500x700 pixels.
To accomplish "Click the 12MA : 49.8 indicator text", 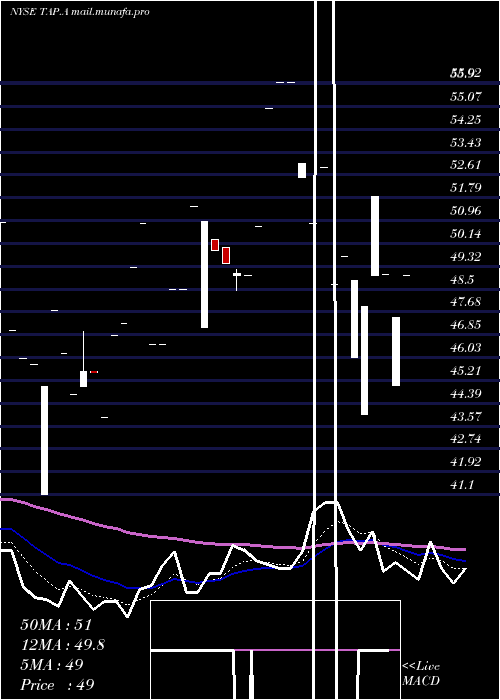I will [x=62, y=645].
